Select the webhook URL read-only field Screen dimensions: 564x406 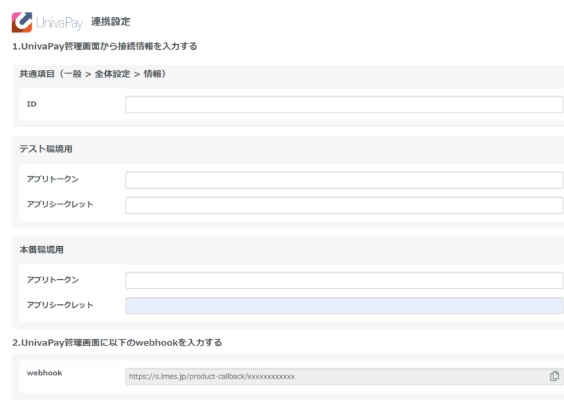tap(344, 377)
